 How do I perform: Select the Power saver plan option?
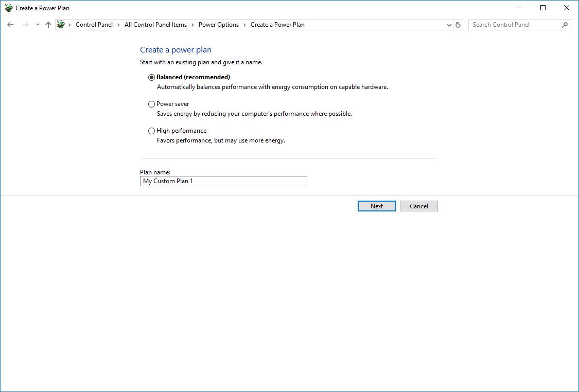pos(151,104)
